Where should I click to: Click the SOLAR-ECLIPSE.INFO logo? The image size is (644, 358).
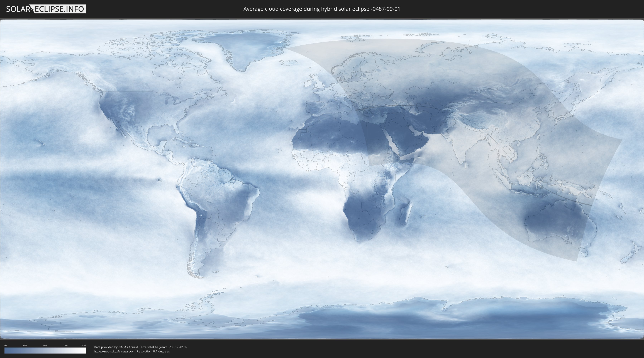click(46, 9)
